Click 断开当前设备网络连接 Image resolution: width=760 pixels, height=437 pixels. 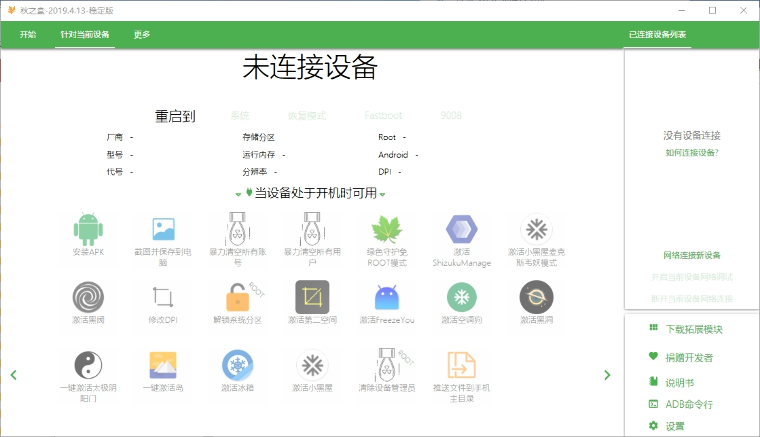[692, 299]
